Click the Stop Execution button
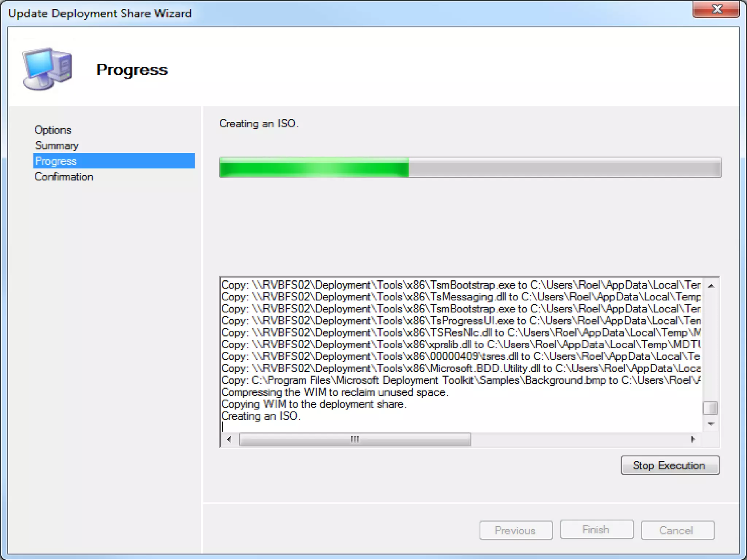Image resolution: width=747 pixels, height=560 pixels. (x=670, y=465)
